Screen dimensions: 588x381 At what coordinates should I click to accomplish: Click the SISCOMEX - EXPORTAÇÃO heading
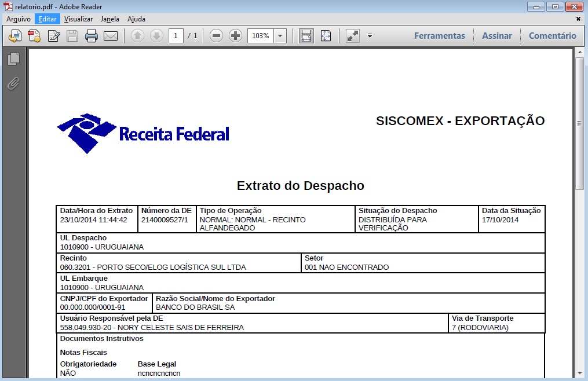coord(460,121)
